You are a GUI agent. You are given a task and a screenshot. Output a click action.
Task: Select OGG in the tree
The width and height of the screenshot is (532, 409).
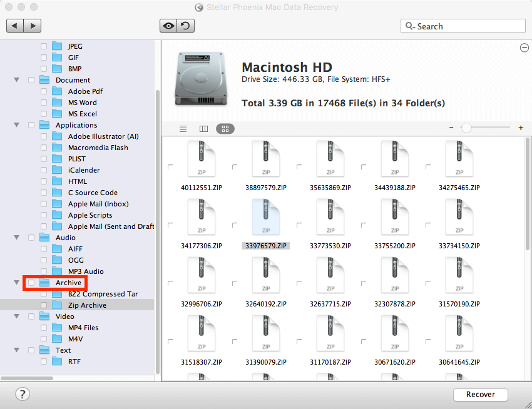(76, 260)
